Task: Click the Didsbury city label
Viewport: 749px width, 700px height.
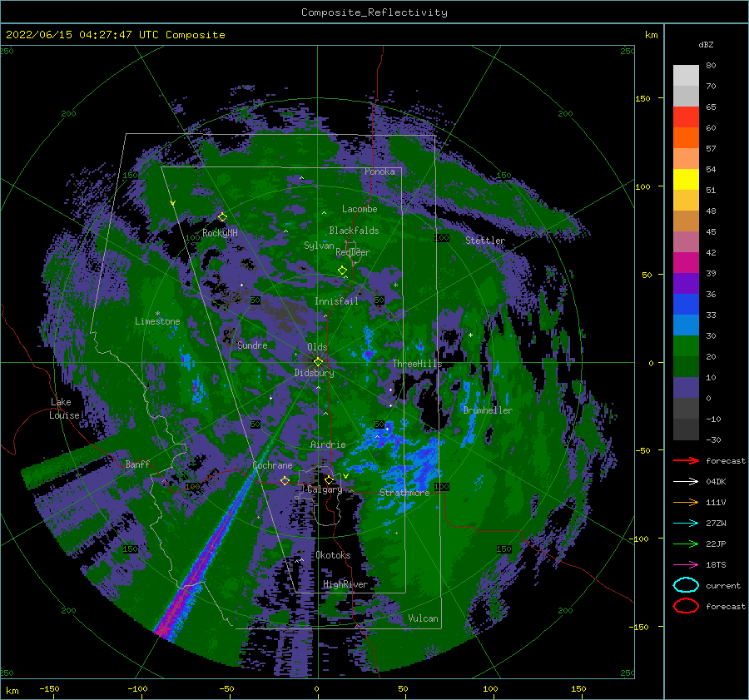Action: click(315, 373)
